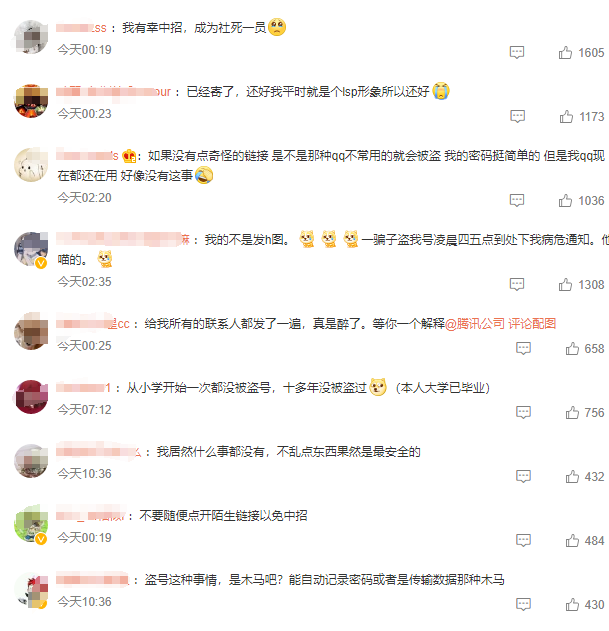Like the last comment with 430 likes
Screen dimensions: 609x631
pyautogui.click(x=572, y=605)
